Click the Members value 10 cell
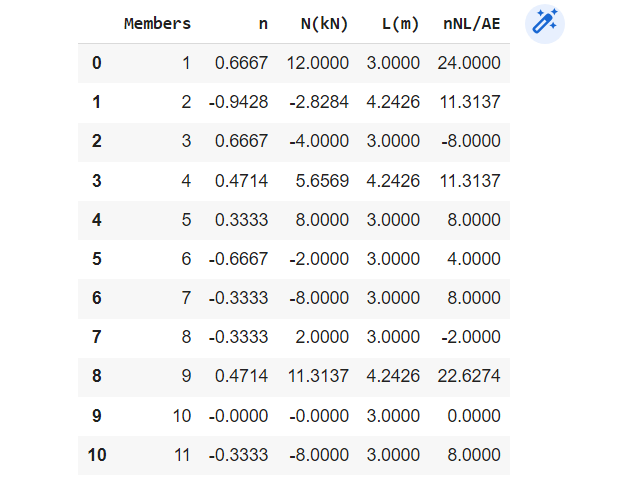This screenshot has height=482, width=639. 181,416
